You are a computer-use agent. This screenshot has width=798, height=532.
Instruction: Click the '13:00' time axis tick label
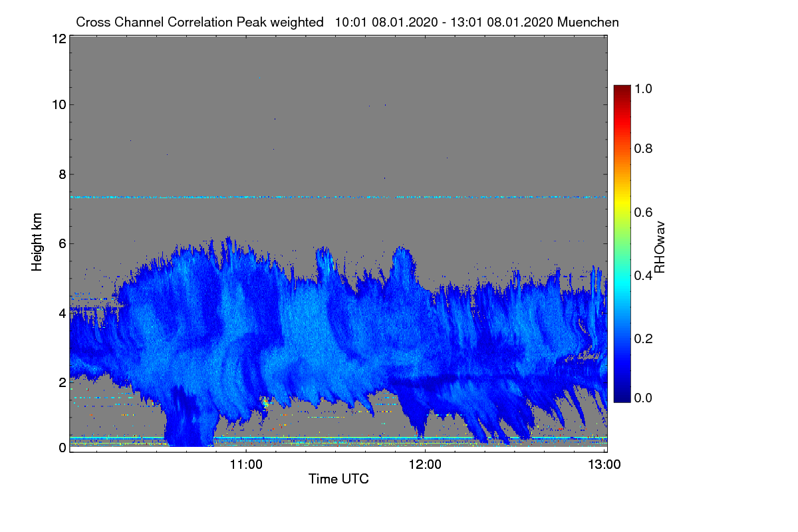coord(604,464)
